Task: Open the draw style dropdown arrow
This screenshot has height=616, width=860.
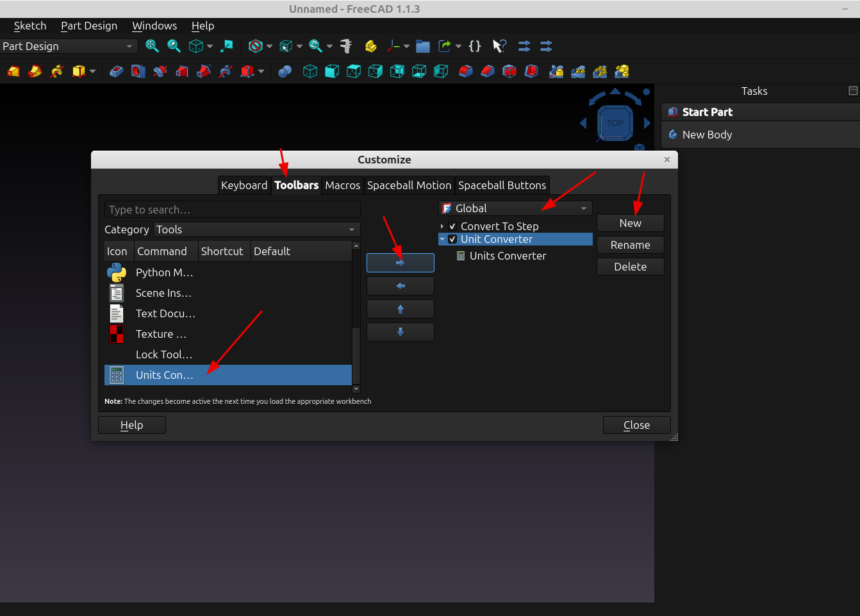Action: pyautogui.click(x=269, y=46)
